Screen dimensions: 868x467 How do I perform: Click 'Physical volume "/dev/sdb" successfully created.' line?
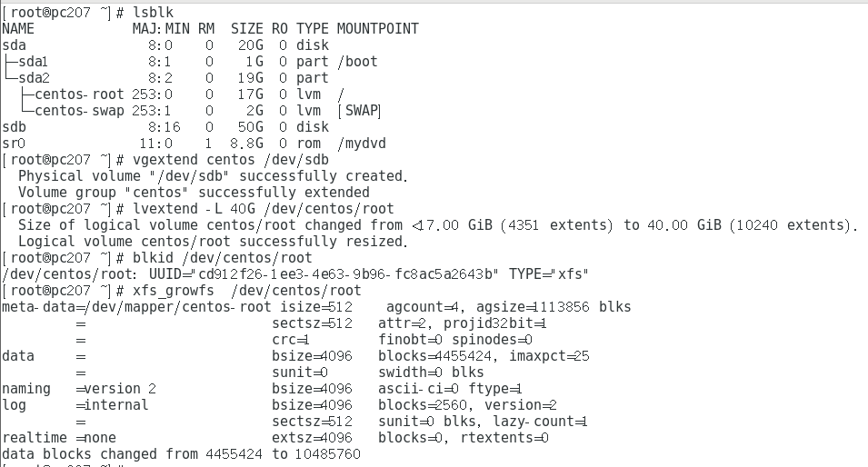pos(213,176)
